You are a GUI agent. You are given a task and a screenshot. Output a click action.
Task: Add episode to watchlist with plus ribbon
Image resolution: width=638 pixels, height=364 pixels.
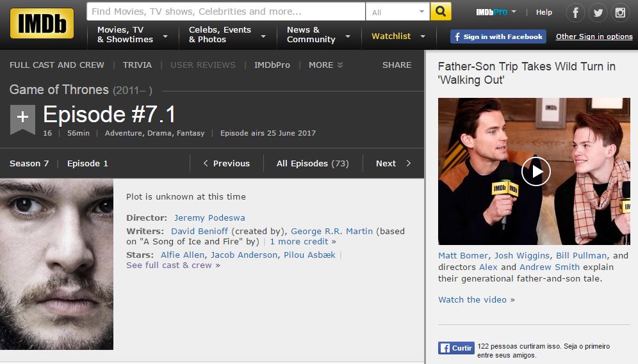(23, 119)
